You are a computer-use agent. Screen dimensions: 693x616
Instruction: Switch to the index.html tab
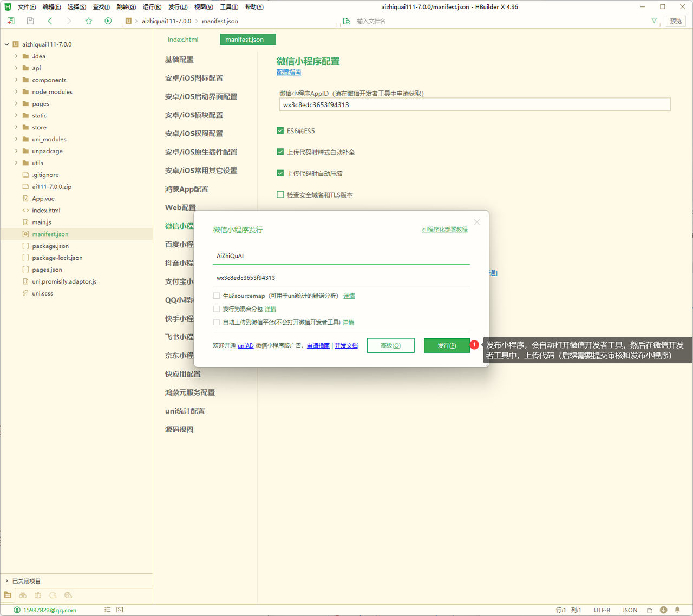point(183,40)
